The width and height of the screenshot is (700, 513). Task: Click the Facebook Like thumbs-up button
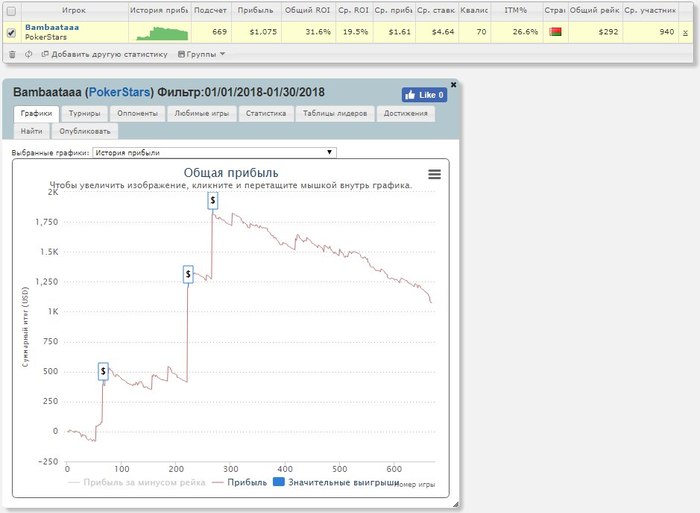[x=424, y=95]
